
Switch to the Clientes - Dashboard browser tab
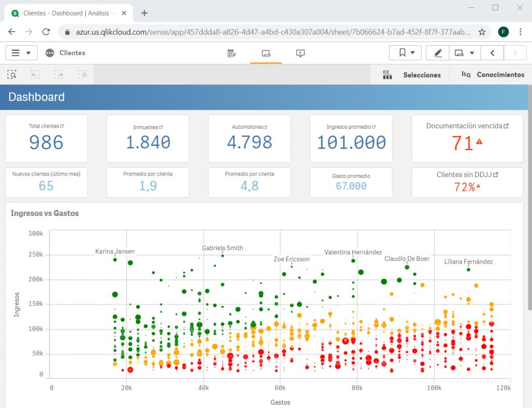(x=68, y=12)
